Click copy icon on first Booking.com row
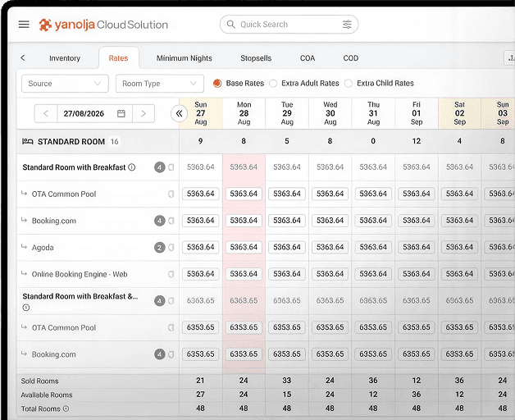This screenshot has height=420, width=515. pos(171,221)
